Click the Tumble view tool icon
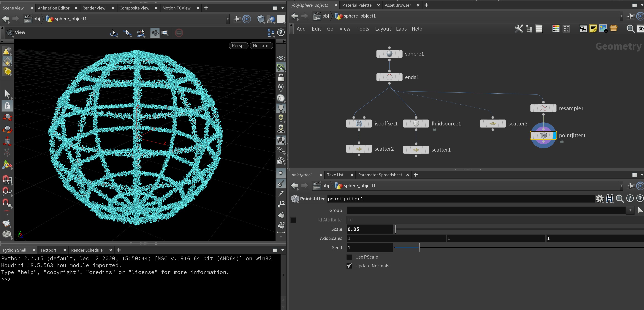 (x=114, y=33)
